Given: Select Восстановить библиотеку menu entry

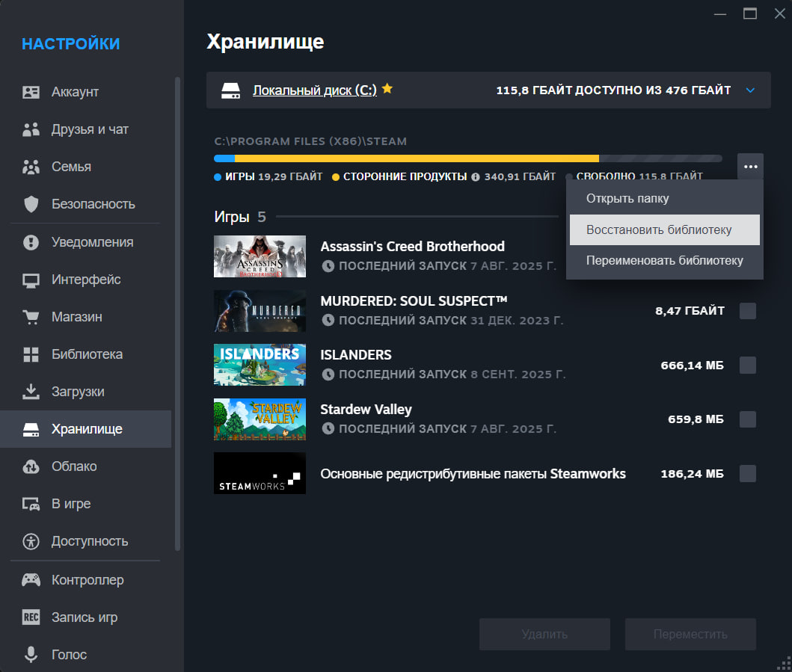Looking at the screenshot, I should pyautogui.click(x=665, y=229).
